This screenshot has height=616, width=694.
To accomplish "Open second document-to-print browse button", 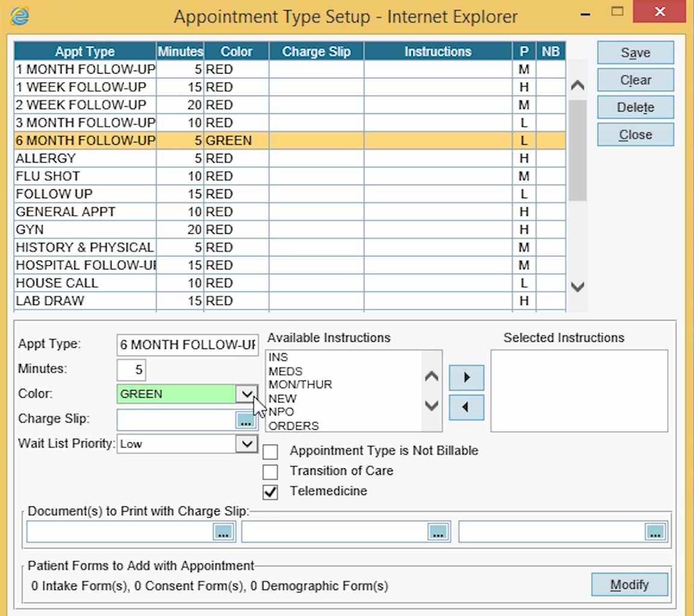I will pyautogui.click(x=438, y=532).
